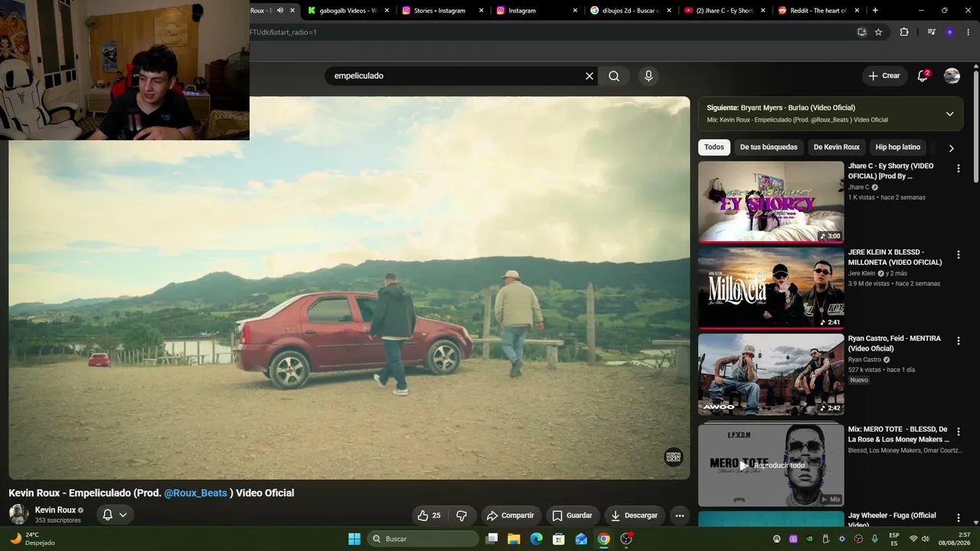Mute the Kevin Roux tab audio
Screen dimensions: 980x551
tap(279, 11)
